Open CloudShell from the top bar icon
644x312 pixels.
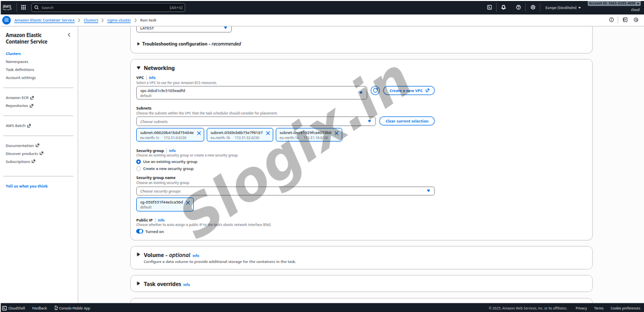click(489, 7)
